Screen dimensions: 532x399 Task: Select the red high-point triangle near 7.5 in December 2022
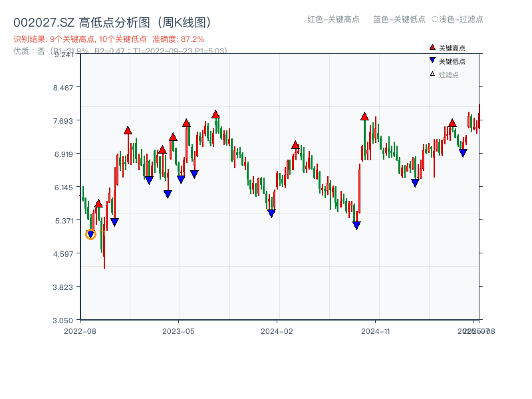click(x=128, y=130)
